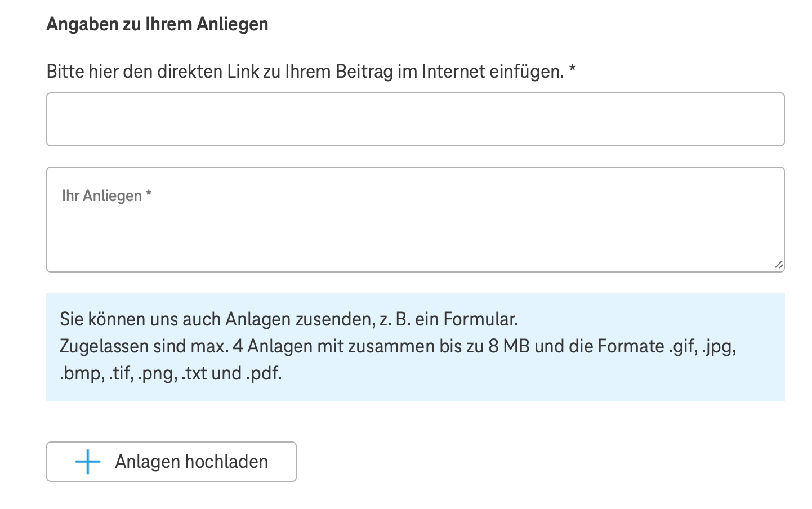Click the required asterisk after 'Internet einfügen.'
Image resolution: width=812 pixels, height=509 pixels.
(x=572, y=70)
